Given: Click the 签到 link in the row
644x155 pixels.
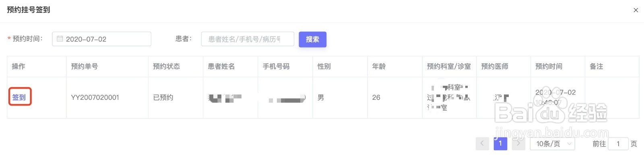Looking at the screenshot, I should coord(19,97).
